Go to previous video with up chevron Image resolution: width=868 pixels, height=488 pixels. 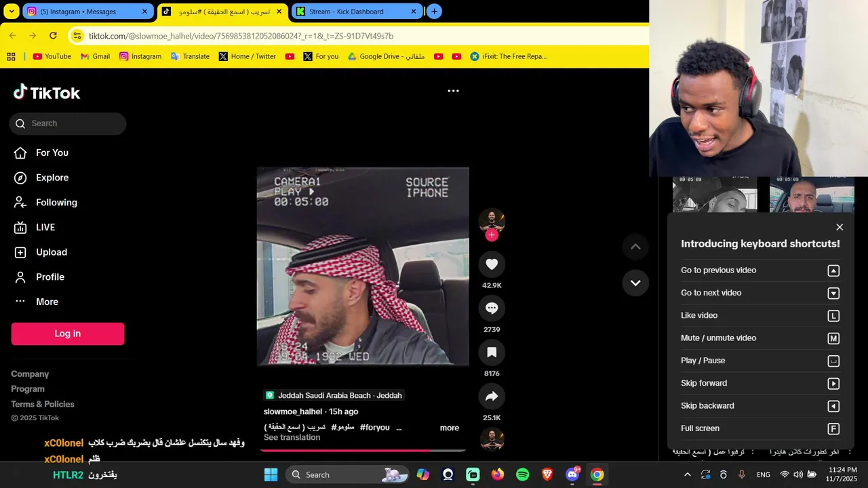coord(635,247)
